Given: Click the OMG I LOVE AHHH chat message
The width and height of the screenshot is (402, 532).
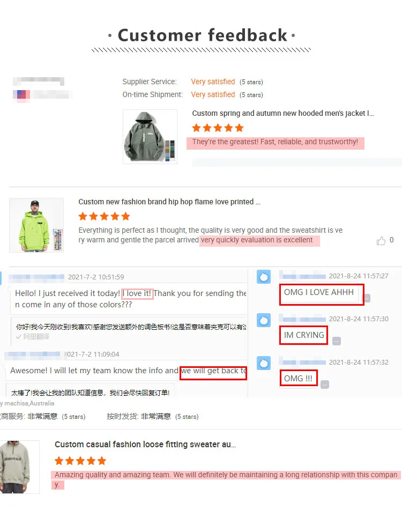Looking at the screenshot, I should (318, 292).
